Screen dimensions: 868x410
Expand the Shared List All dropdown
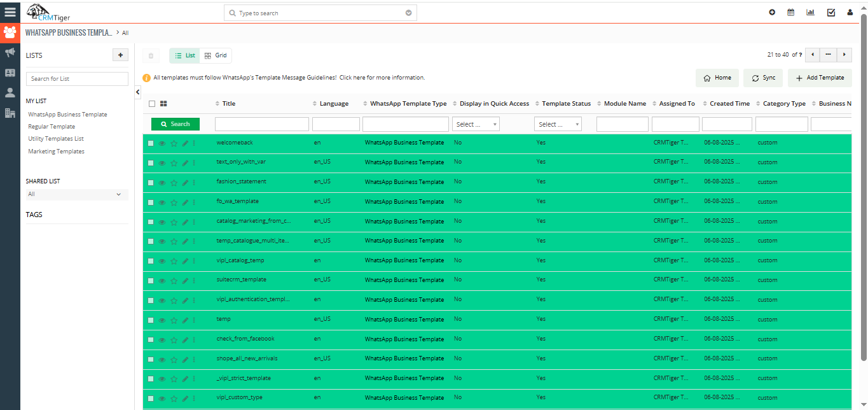coord(77,194)
